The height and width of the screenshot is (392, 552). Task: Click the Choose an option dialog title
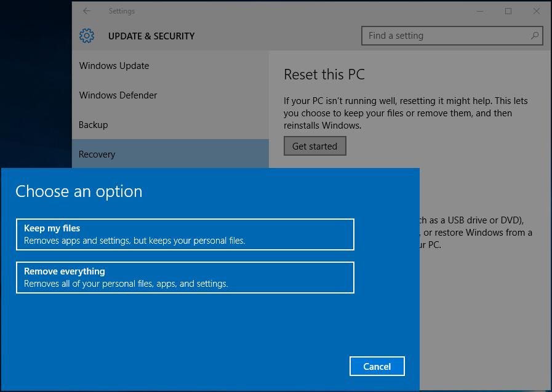pos(79,191)
